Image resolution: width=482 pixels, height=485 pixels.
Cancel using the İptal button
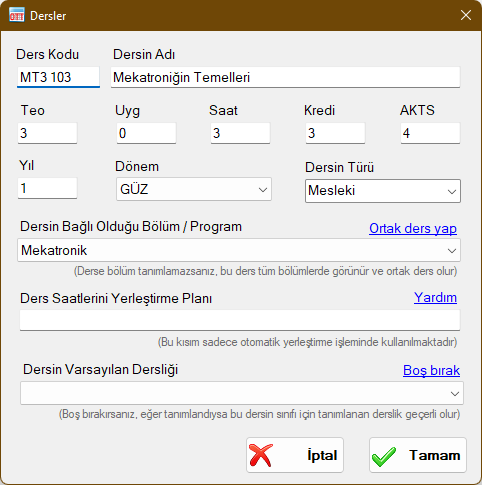[x=295, y=455]
